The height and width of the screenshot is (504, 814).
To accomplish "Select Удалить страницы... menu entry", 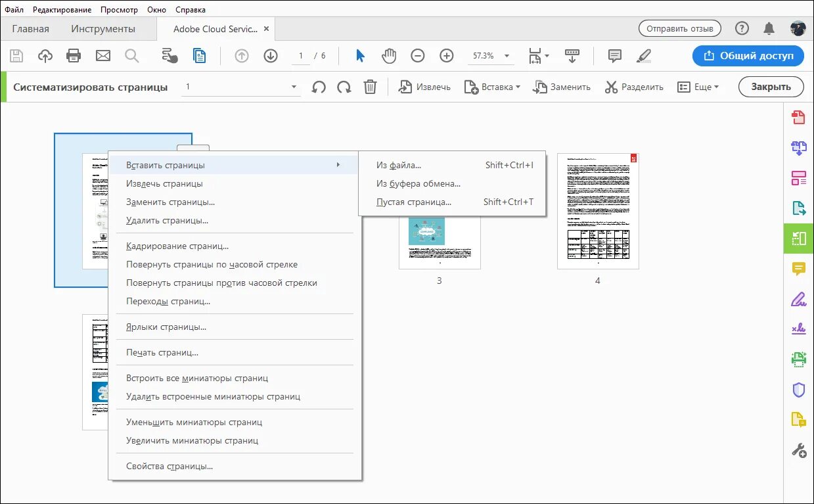I will point(235,220).
